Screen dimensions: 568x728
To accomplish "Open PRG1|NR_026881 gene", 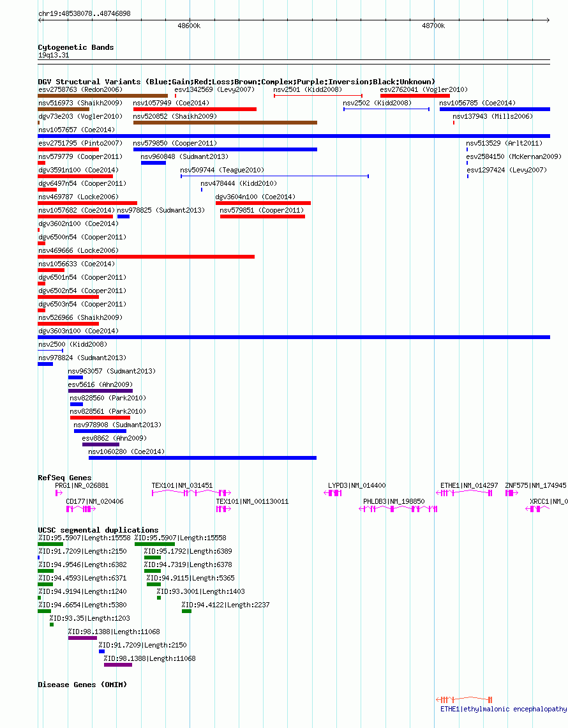I will [82, 486].
